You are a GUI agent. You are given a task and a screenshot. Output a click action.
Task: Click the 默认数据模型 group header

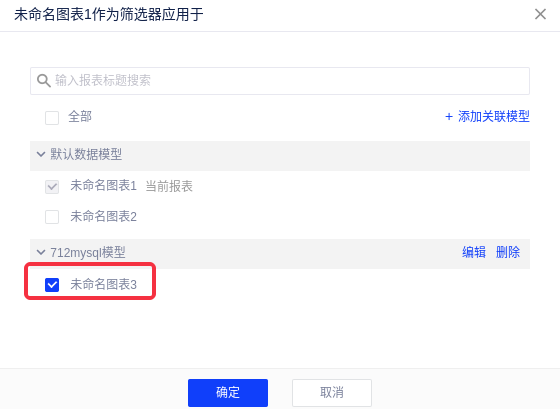280,156
